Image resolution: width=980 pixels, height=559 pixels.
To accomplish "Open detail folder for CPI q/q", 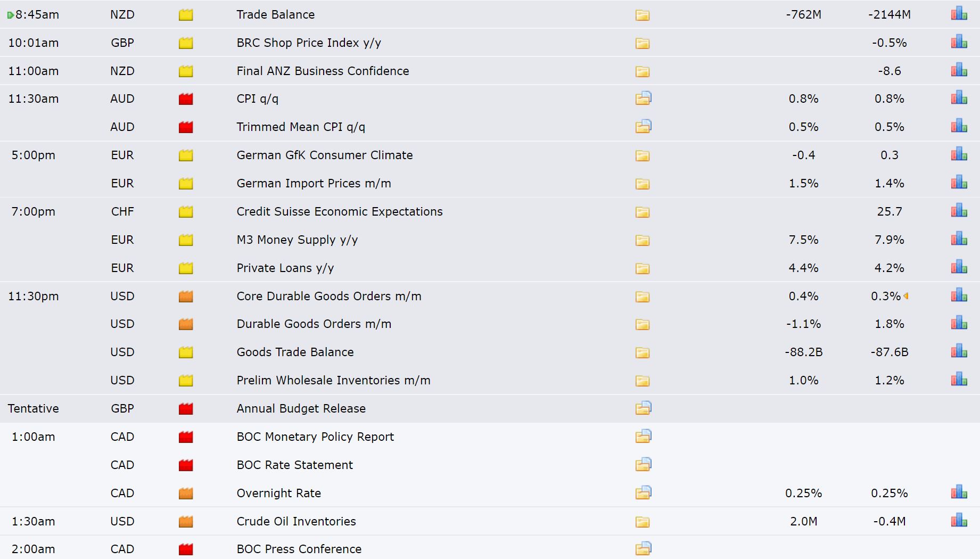I will click(x=643, y=98).
